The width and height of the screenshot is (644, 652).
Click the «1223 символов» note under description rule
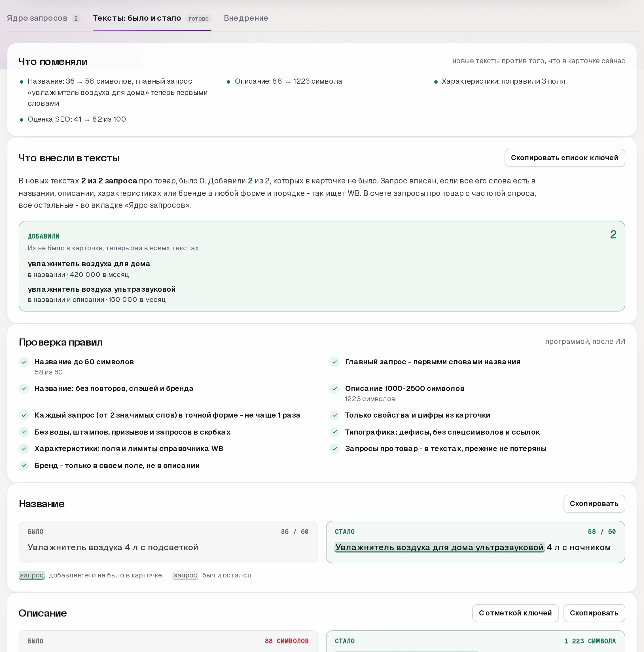pyautogui.click(x=370, y=399)
